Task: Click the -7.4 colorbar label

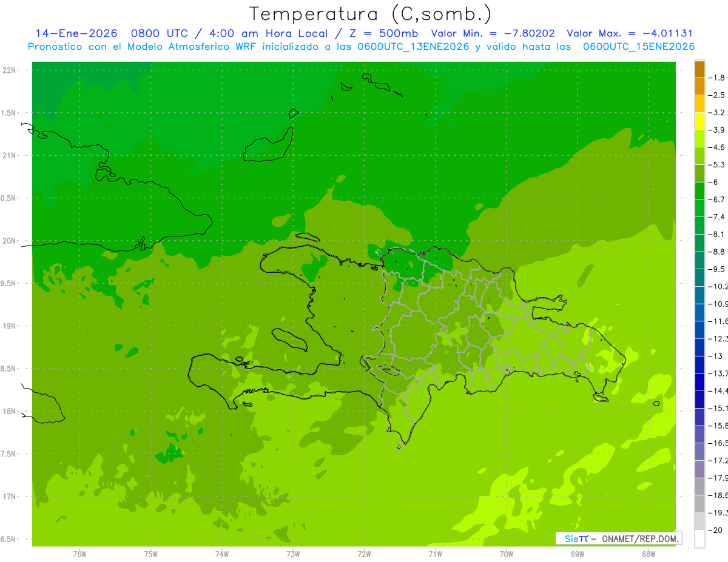Action: [716, 217]
